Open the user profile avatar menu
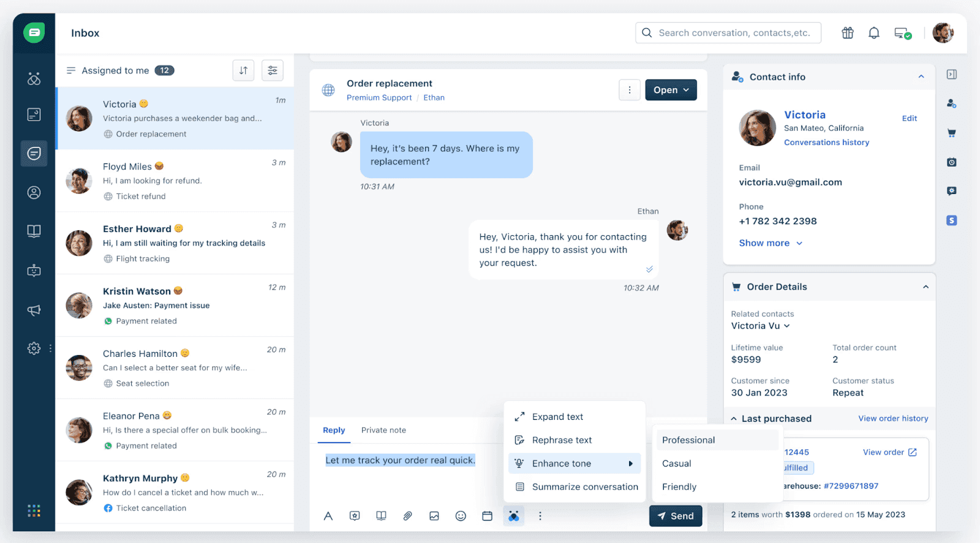Viewport: 980px width, 543px height. [x=943, y=33]
